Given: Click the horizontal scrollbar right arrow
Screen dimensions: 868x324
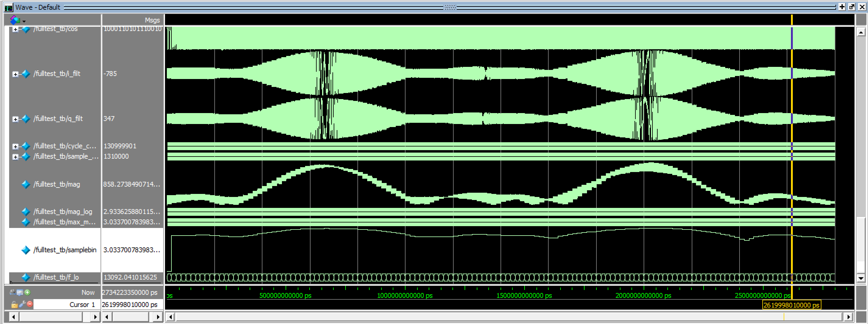Looking at the screenshot, I should click(x=849, y=317).
